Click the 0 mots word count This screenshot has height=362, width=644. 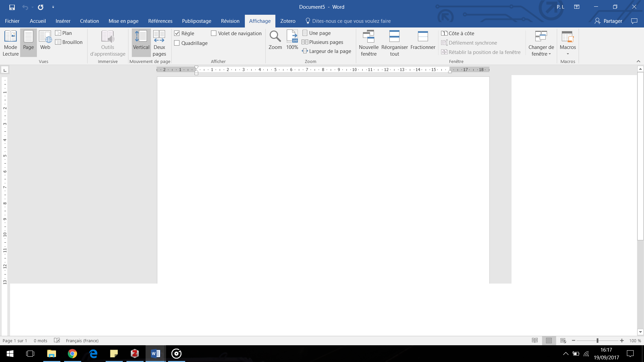coord(40,341)
